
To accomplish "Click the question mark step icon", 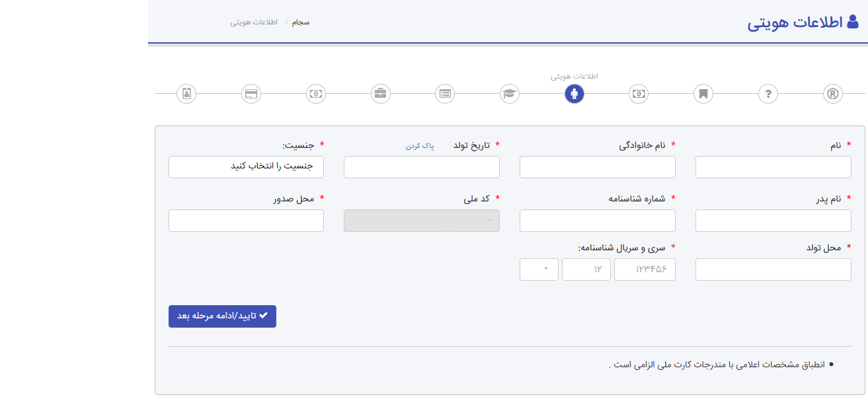I will click(x=768, y=94).
